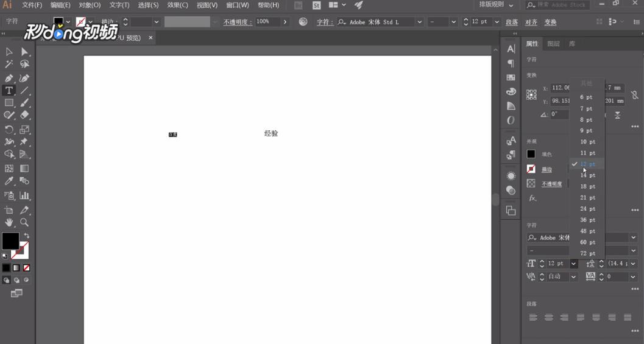
Task: Select the Rotate tool
Action: 9,130
